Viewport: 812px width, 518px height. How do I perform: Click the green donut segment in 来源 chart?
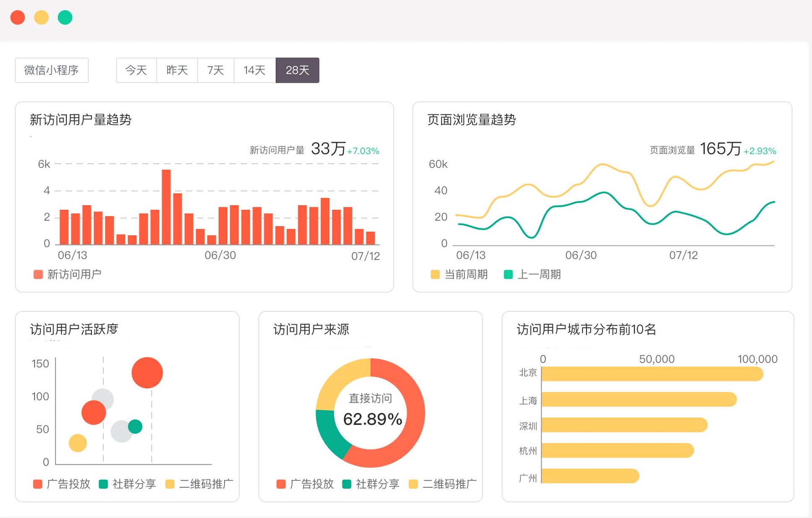coord(330,434)
